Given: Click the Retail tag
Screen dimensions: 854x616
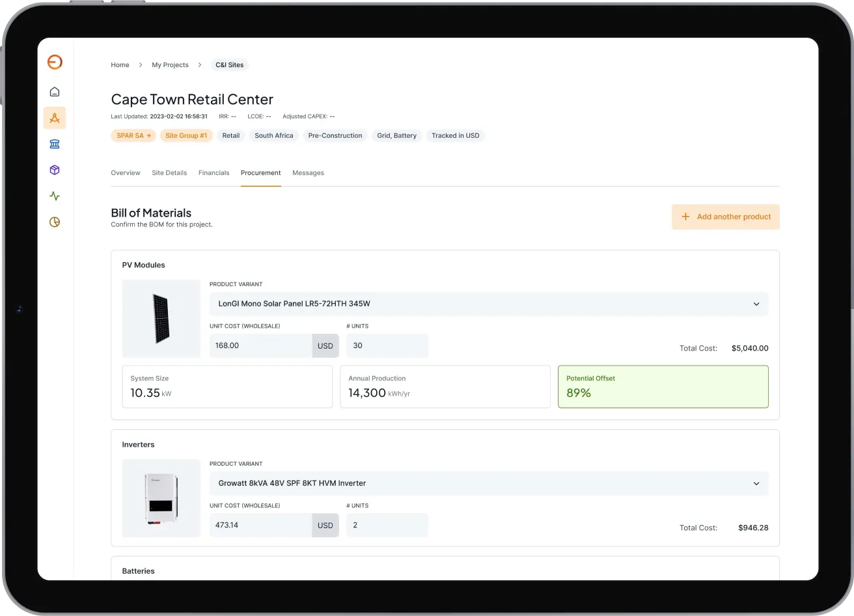Looking at the screenshot, I should click(231, 135).
